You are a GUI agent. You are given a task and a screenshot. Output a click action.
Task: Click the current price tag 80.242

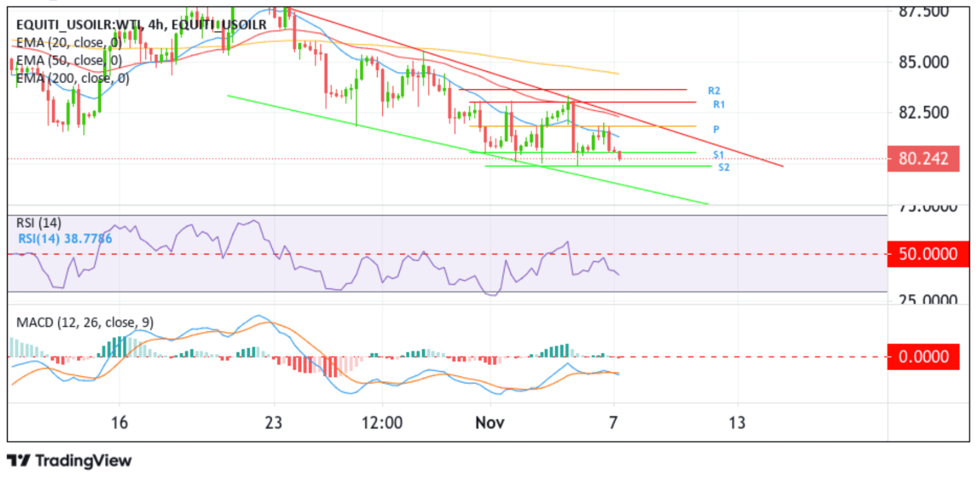pos(923,159)
